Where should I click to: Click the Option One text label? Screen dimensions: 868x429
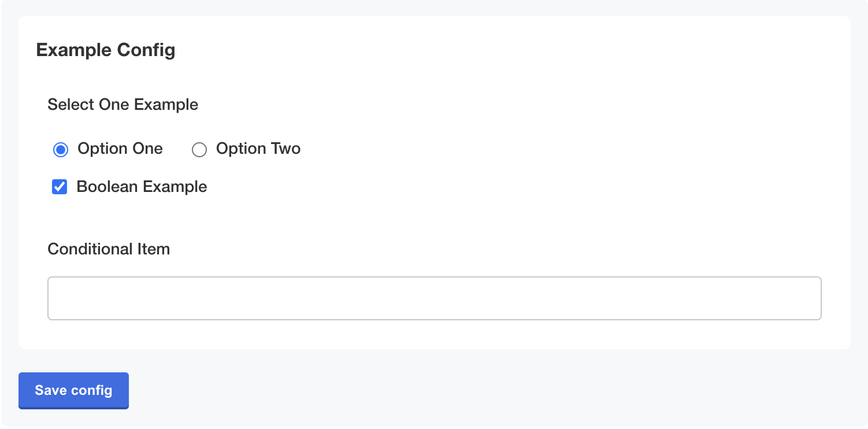click(120, 149)
